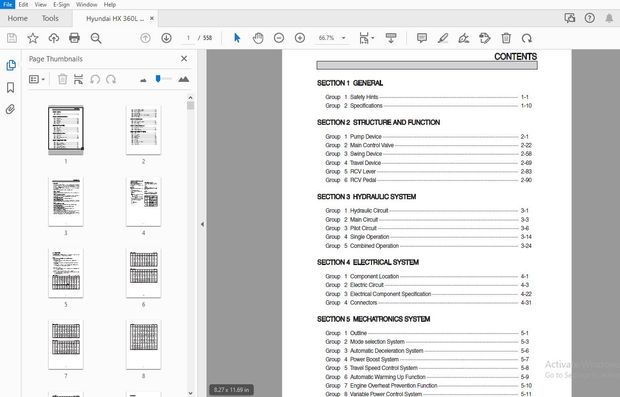Close the Hyundai HX 360L tab
This screenshot has width=620, height=397.
152,18
